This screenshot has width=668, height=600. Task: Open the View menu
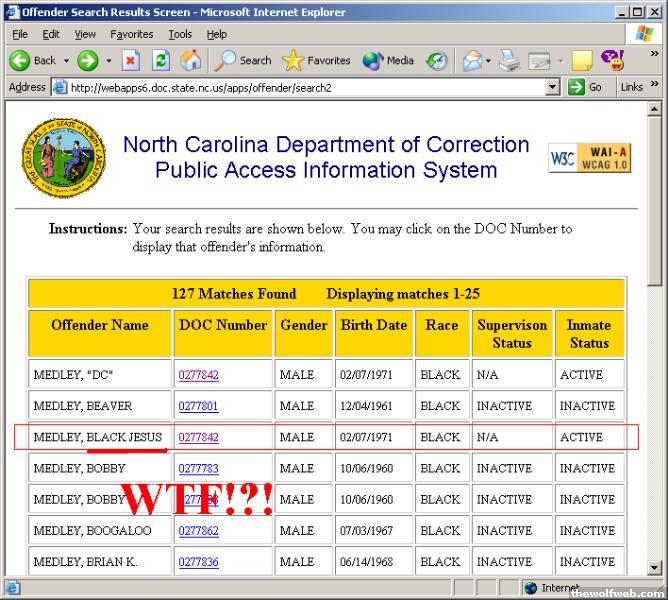tap(85, 34)
